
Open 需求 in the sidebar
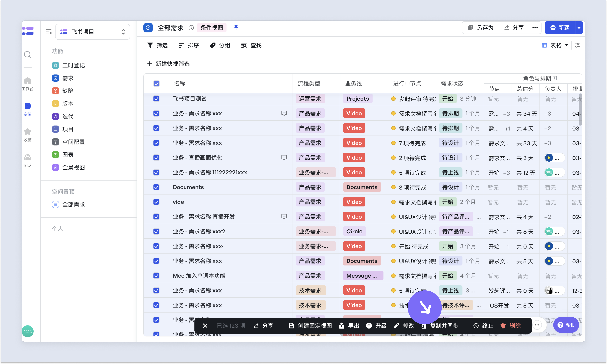click(x=63, y=78)
